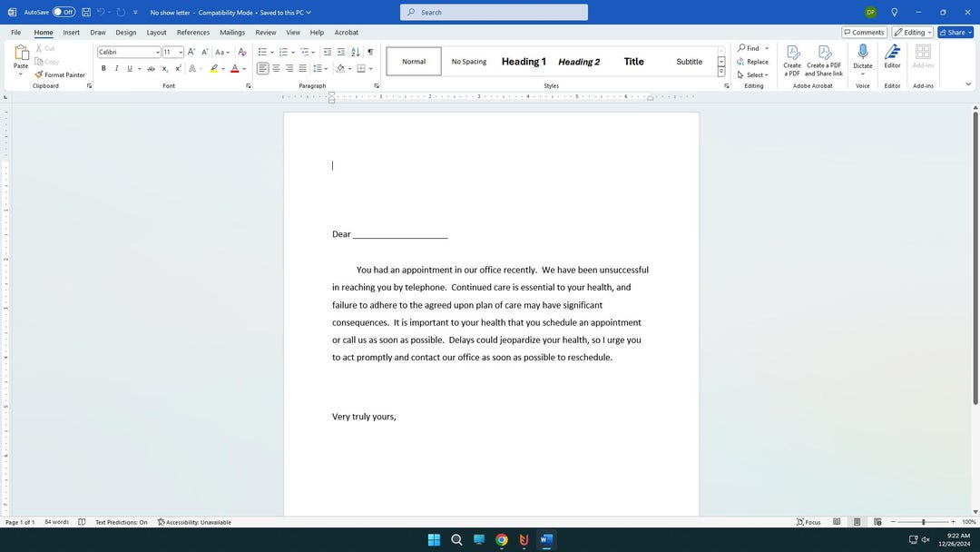This screenshot has width=980, height=552.
Task: Click the Create a PDF Adobe Acrobat icon
Action: 791,59
